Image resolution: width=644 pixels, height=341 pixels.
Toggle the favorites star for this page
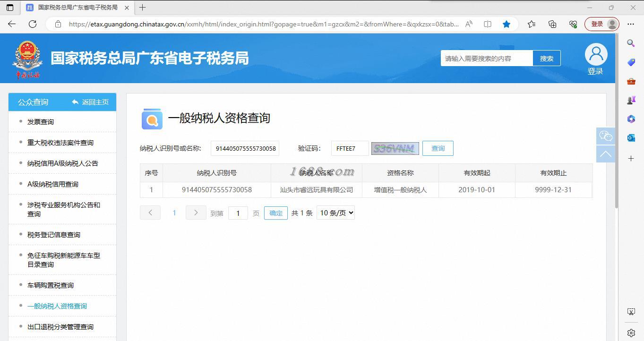pos(507,24)
